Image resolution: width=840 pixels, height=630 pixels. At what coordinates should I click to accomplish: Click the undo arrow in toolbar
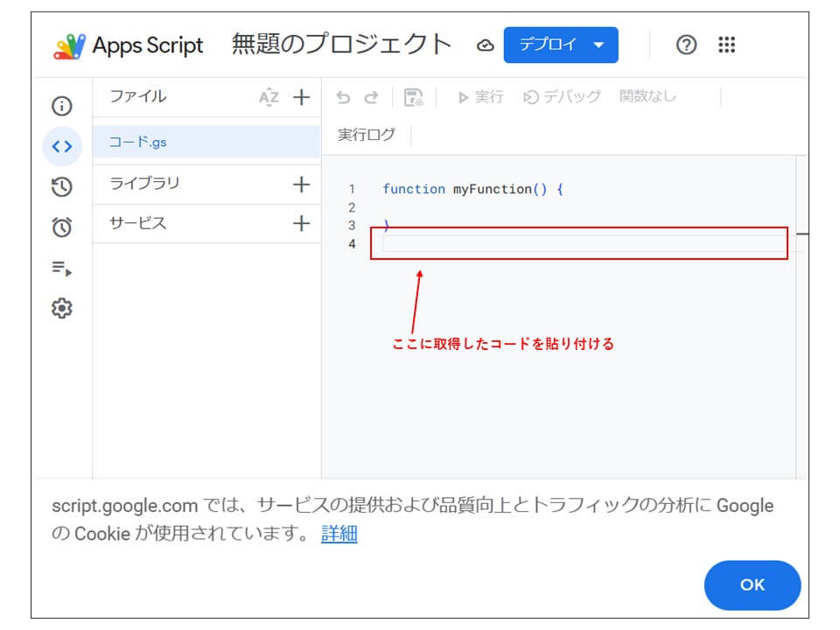coord(344,97)
